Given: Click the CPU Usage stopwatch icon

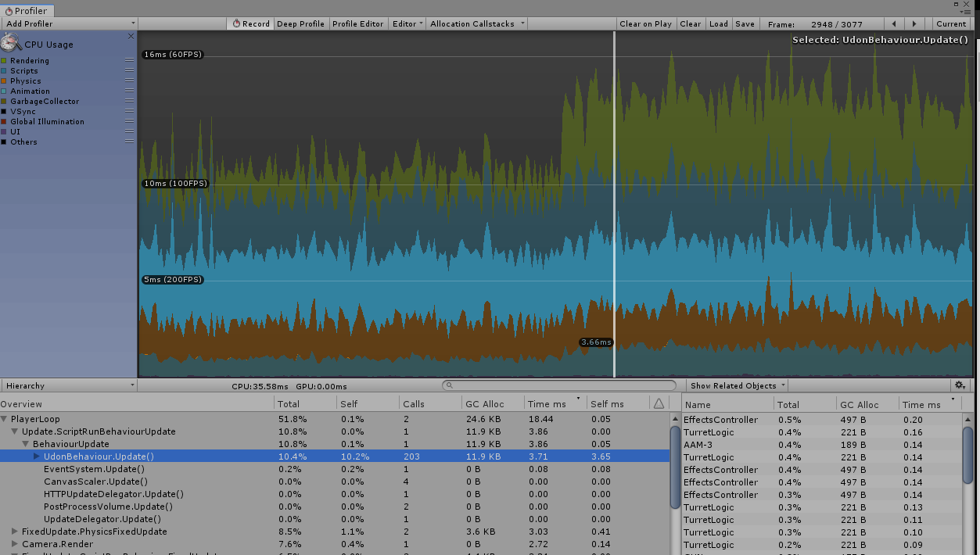Looking at the screenshot, I should click(x=12, y=43).
